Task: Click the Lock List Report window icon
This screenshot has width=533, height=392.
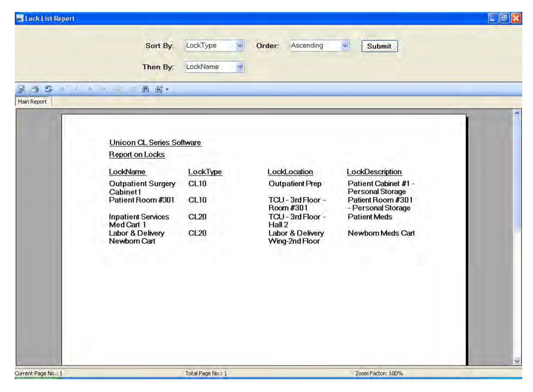Action: (x=20, y=19)
